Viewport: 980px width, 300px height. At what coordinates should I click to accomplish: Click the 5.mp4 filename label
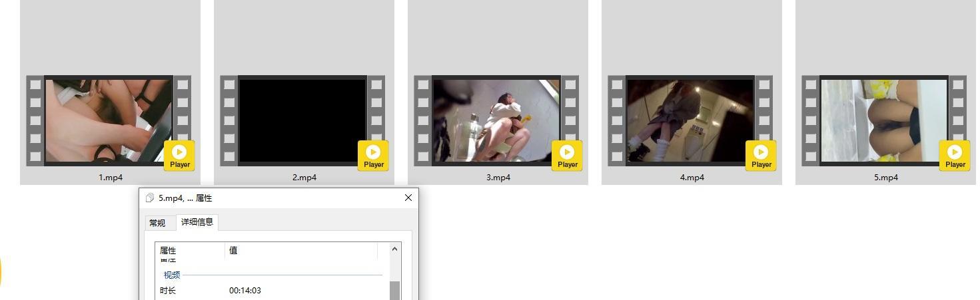(885, 178)
